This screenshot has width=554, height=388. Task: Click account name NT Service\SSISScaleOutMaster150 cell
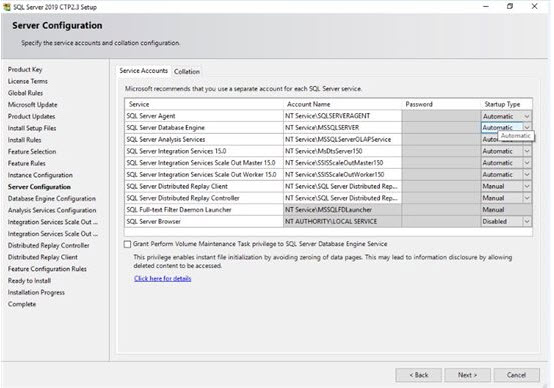(342, 163)
